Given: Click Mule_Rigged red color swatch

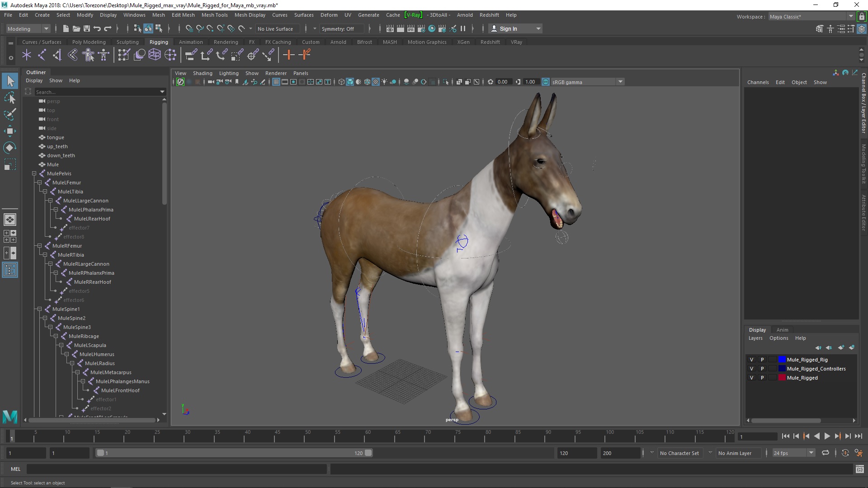Looking at the screenshot, I should (782, 378).
